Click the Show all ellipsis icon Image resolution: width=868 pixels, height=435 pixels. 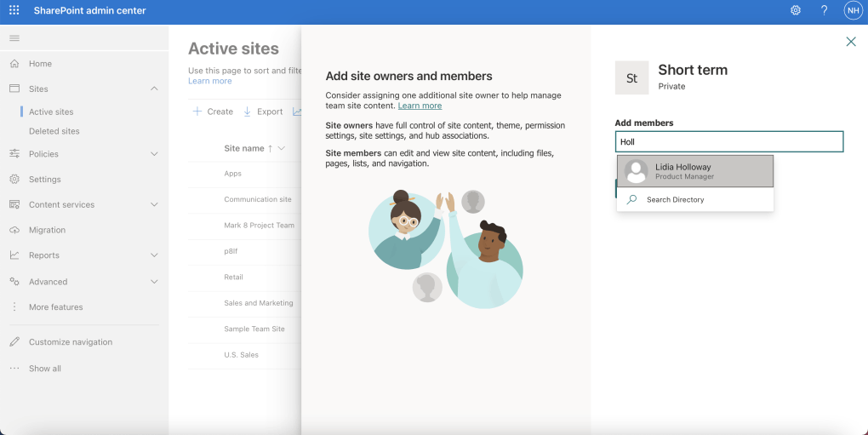tap(14, 369)
